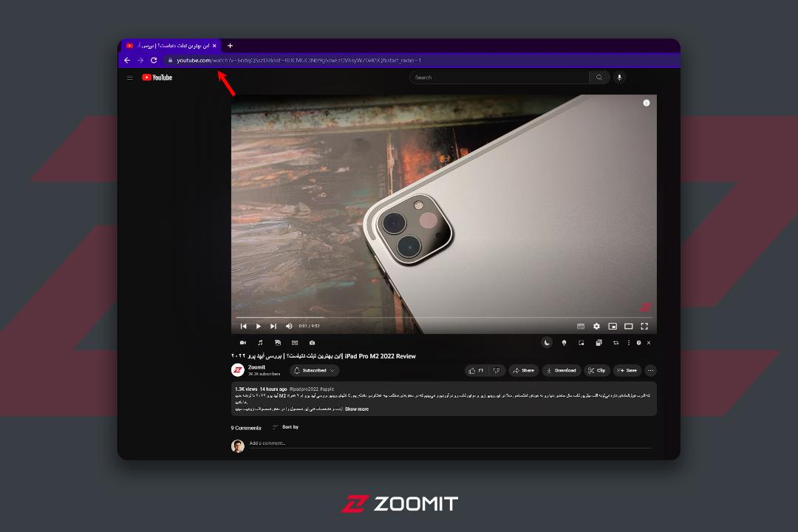
Task: View site info via padlock icon
Action: 170,60
